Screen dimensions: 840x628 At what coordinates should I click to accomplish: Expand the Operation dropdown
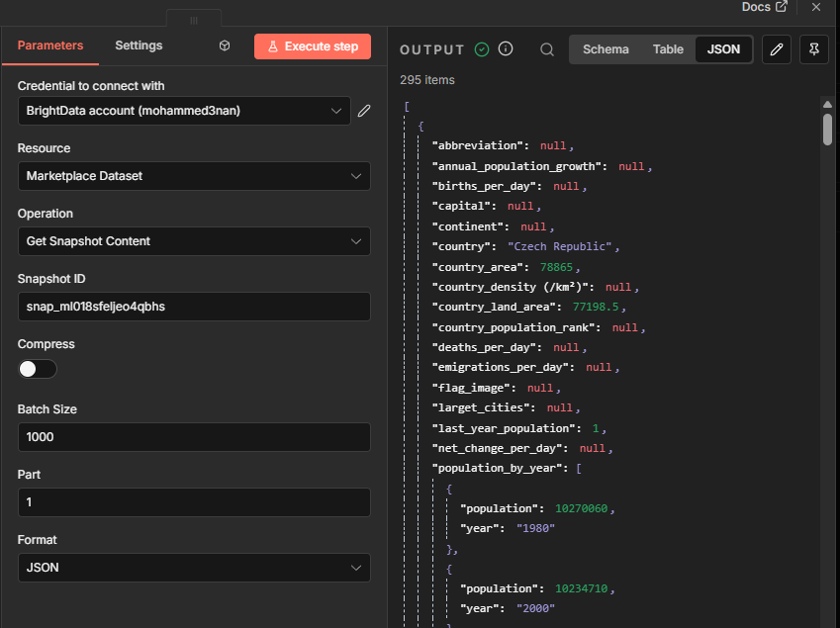pos(194,241)
